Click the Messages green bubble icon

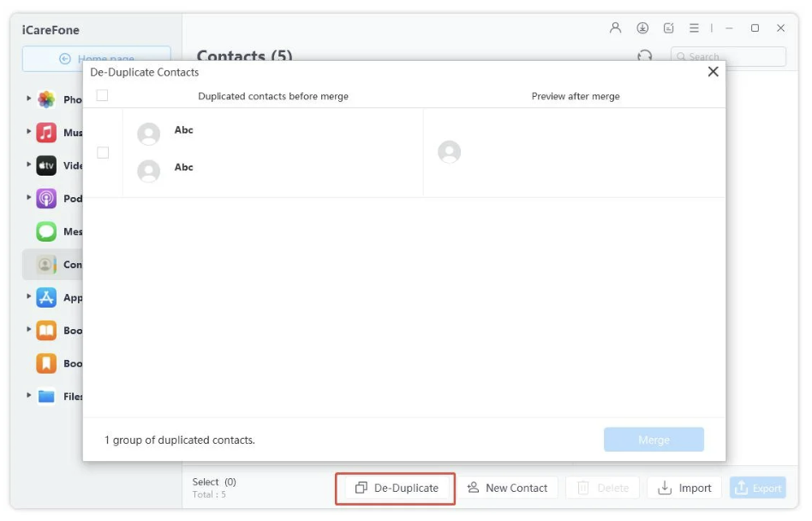point(46,231)
